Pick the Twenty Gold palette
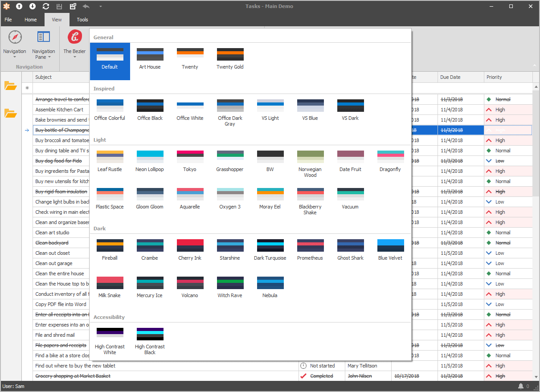540x392 pixels. (x=230, y=61)
